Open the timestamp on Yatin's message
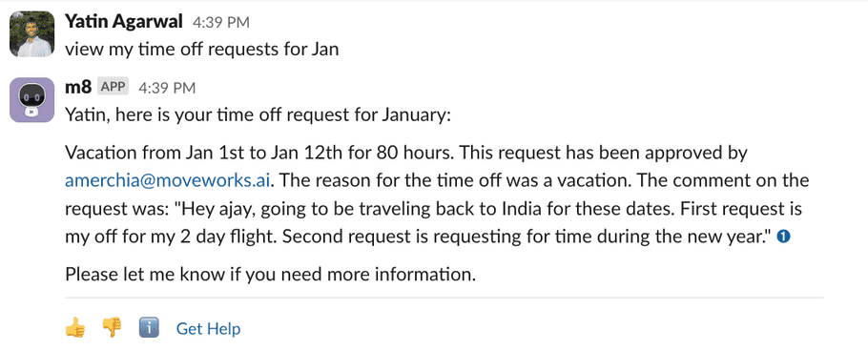868x351 pixels. (x=221, y=22)
